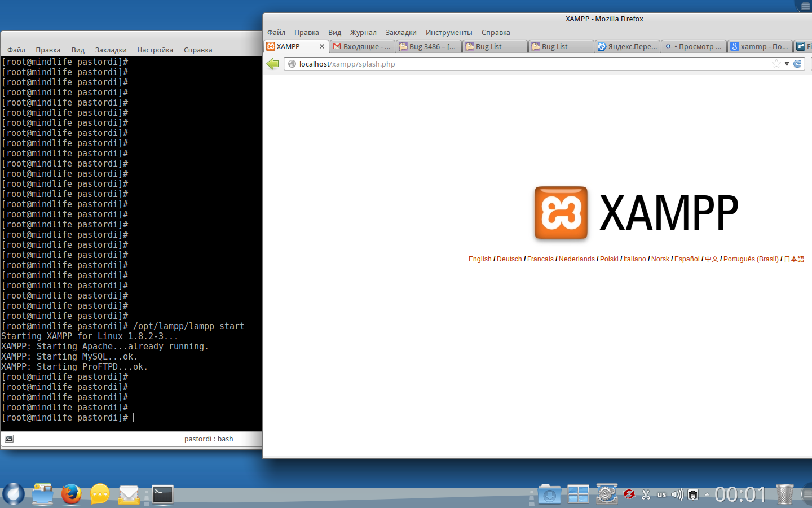Choose the 中文 language link
812x508 pixels.
tap(712, 259)
